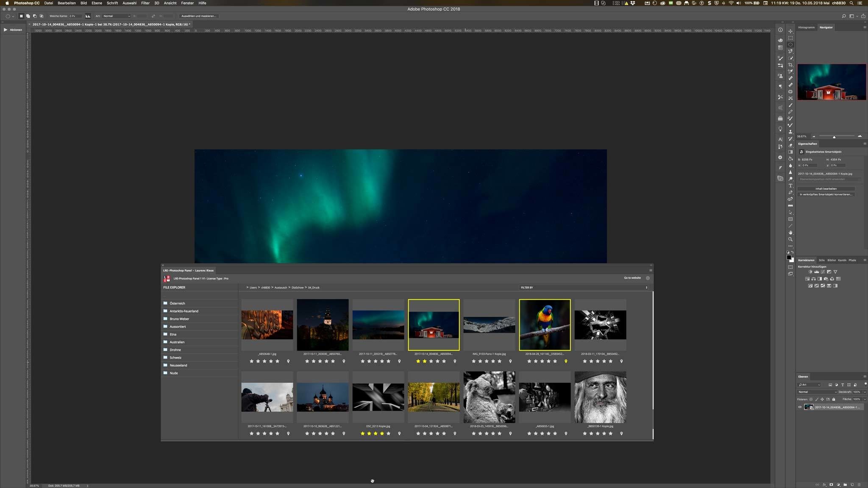Select the Horizontal Type tool
Screen dimensions: 868x488
(x=790, y=186)
